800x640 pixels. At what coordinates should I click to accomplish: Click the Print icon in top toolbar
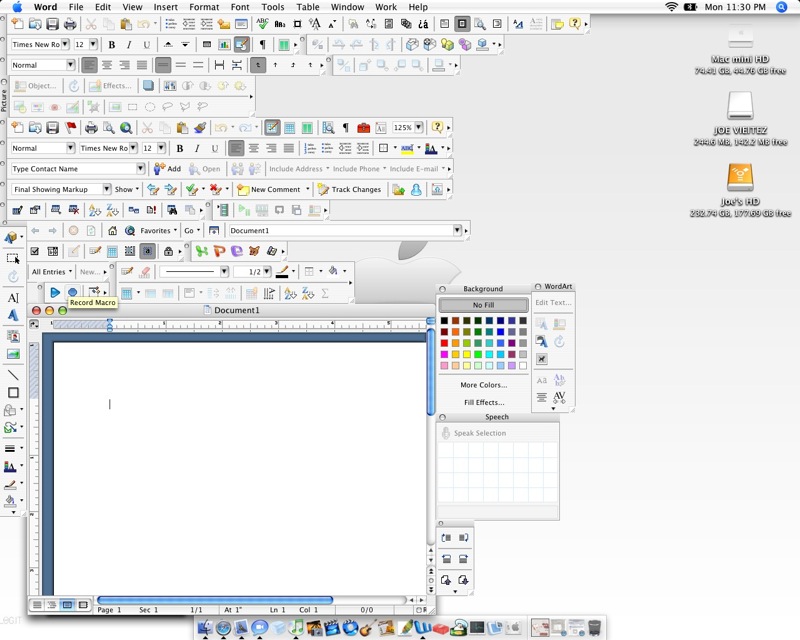point(70,23)
